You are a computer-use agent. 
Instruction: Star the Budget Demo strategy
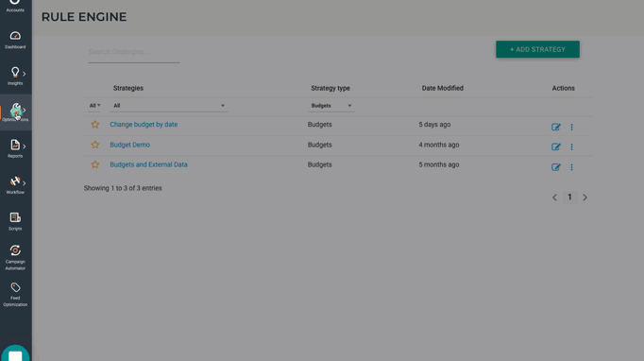click(x=94, y=145)
